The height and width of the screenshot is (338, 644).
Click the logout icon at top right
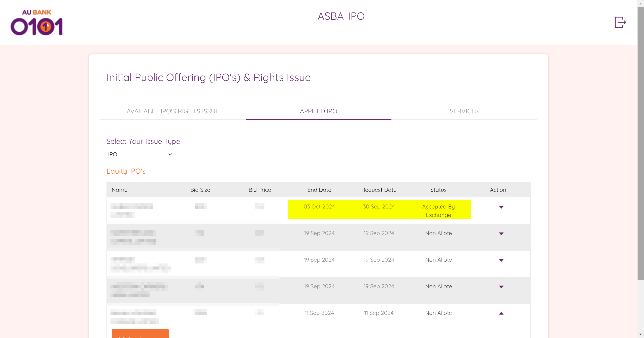[x=620, y=22]
